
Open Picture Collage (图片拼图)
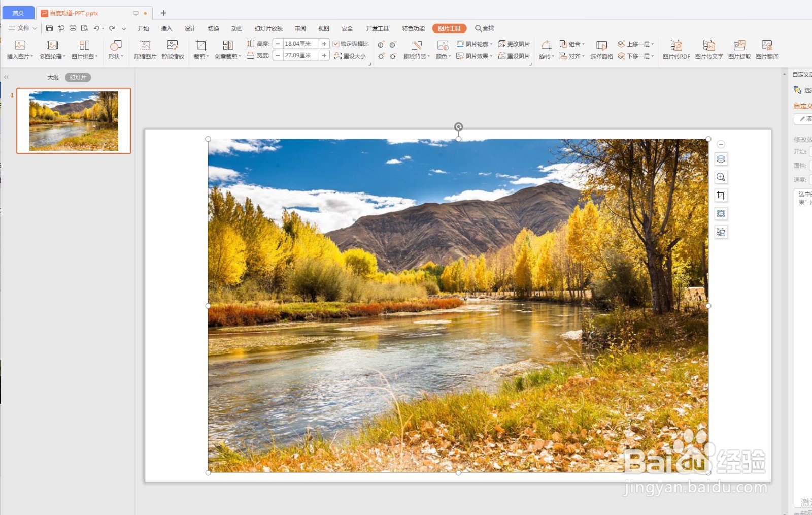point(84,50)
